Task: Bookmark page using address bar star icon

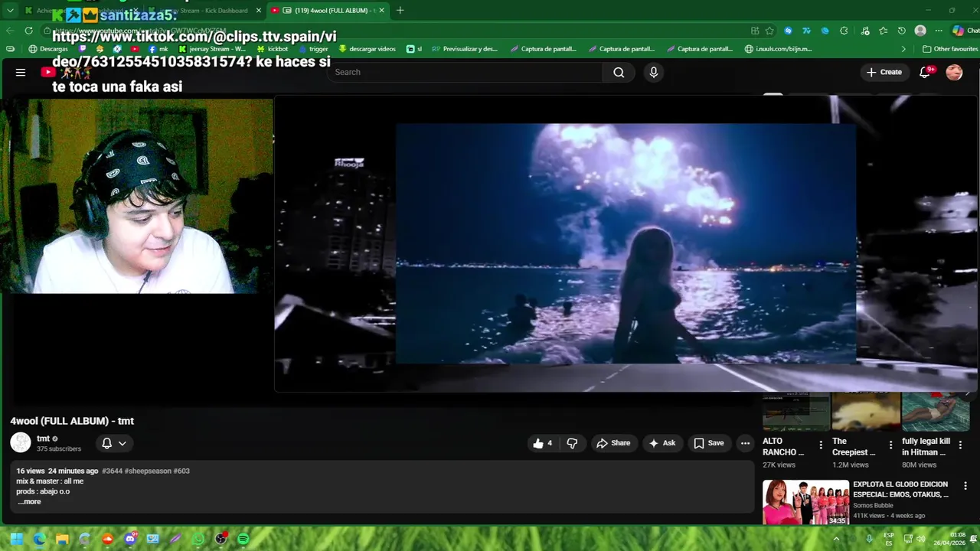Action: pyautogui.click(x=769, y=31)
